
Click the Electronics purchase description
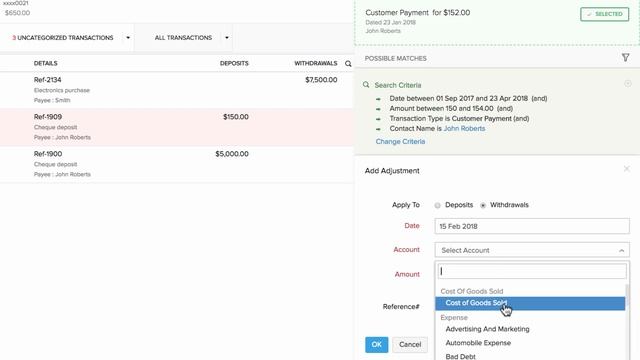point(62,90)
